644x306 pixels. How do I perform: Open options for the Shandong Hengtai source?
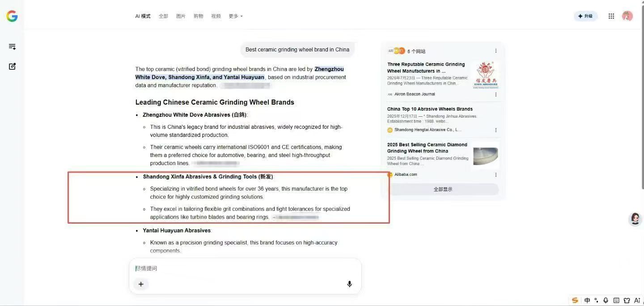click(496, 130)
